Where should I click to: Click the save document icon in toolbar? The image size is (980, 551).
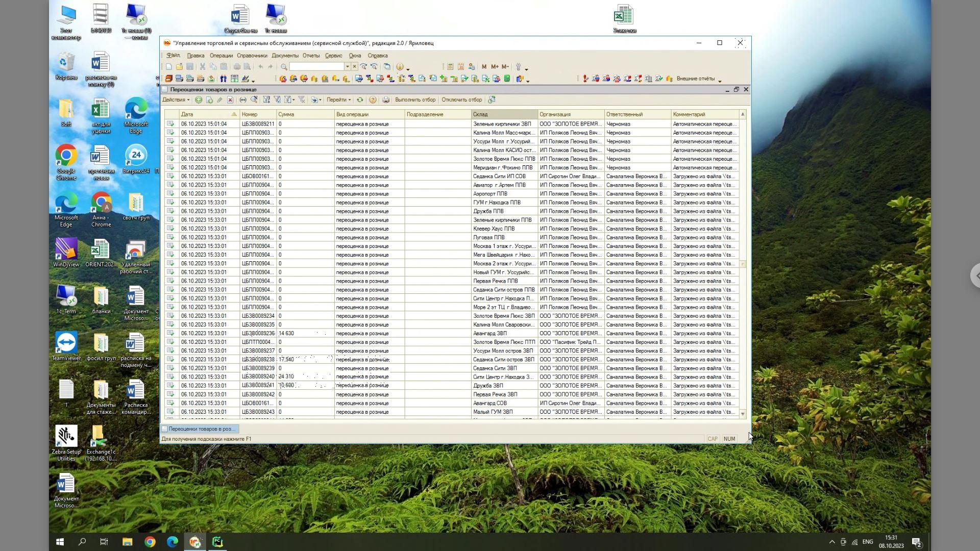click(190, 67)
